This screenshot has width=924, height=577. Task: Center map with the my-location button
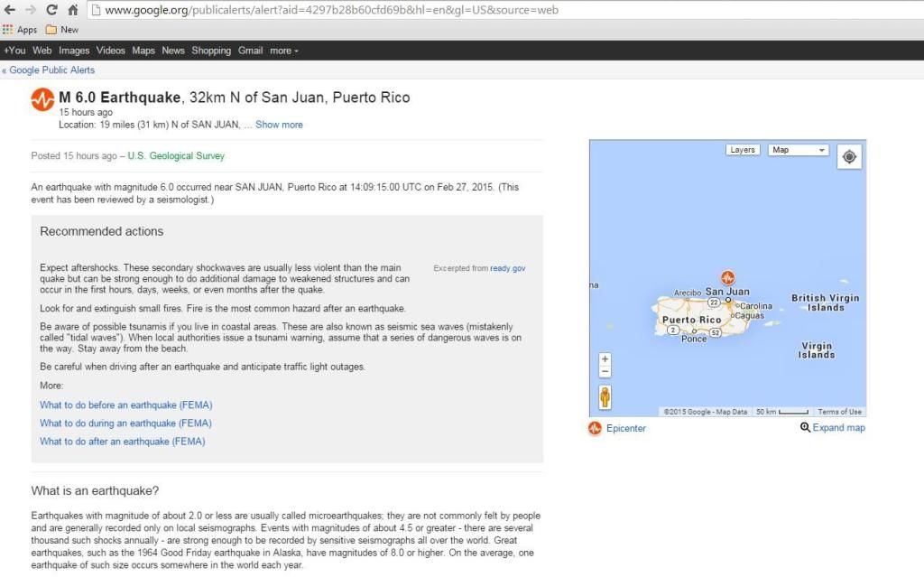point(849,156)
